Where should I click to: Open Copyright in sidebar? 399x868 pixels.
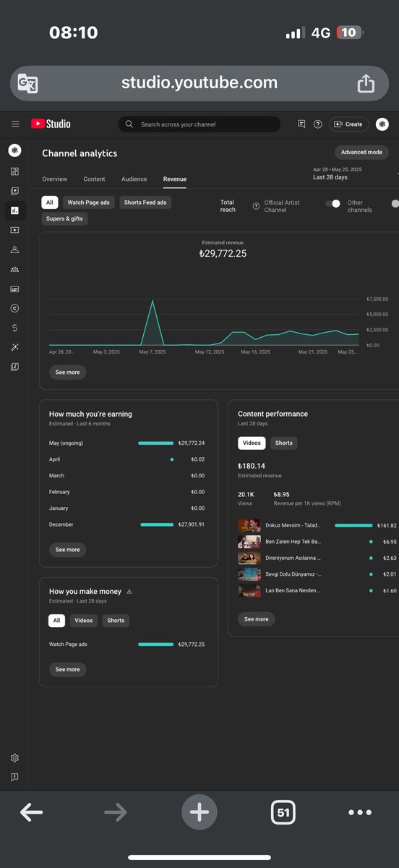pos(14,308)
